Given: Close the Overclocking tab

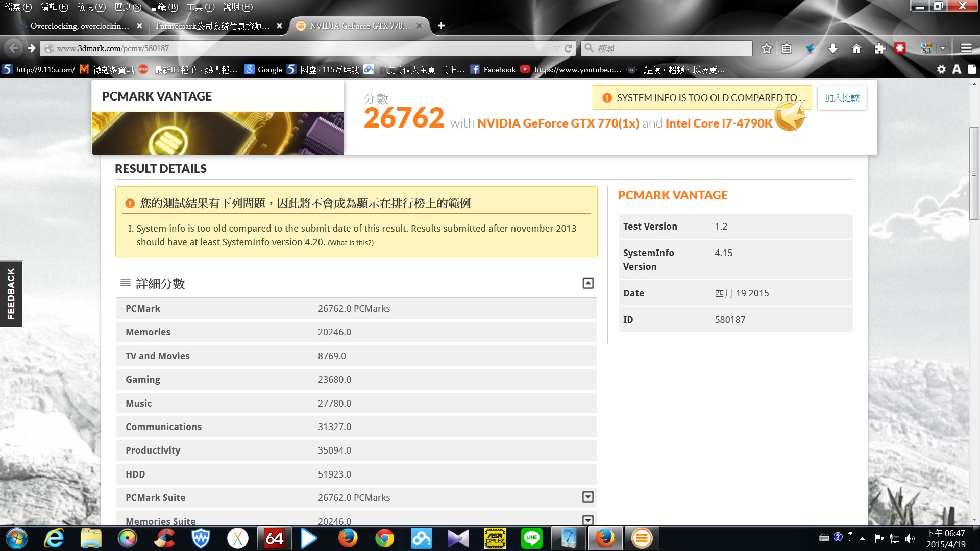Looking at the screenshot, I should (x=139, y=26).
